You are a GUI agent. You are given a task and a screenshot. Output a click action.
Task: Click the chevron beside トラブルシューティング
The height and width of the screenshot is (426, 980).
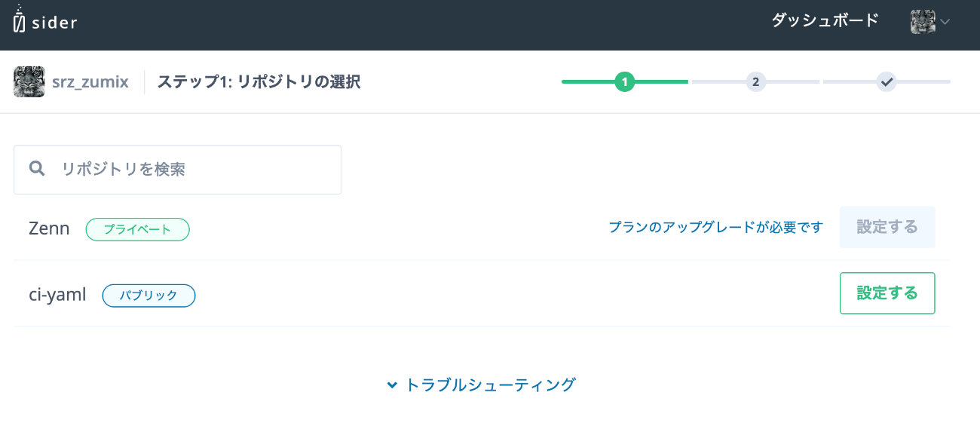click(392, 385)
